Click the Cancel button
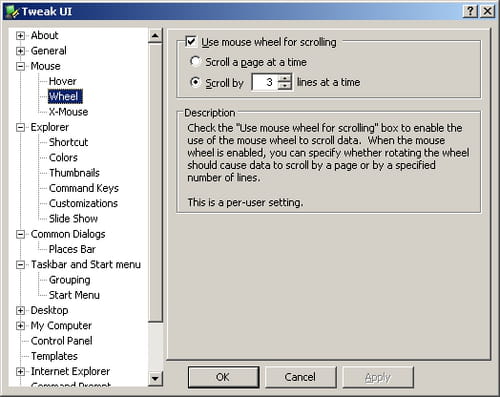The height and width of the screenshot is (397, 500). click(300, 377)
